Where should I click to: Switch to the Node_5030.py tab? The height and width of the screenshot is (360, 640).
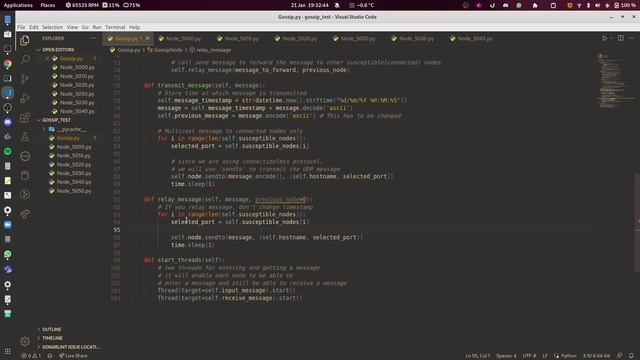(416, 38)
